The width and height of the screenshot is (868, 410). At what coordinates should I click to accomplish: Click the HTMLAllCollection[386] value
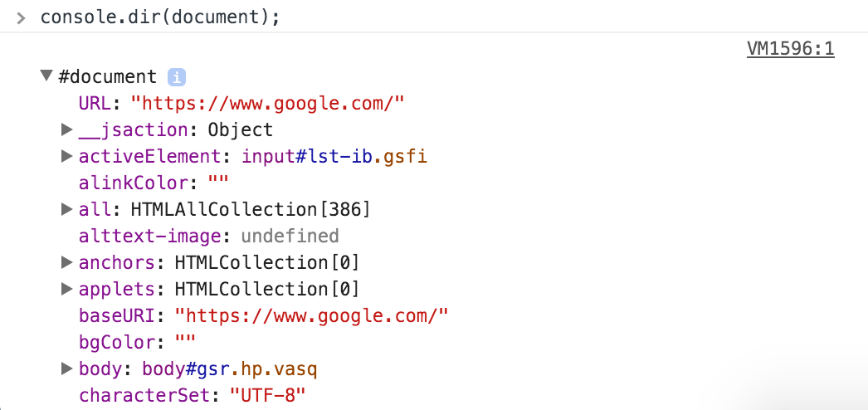(x=251, y=210)
